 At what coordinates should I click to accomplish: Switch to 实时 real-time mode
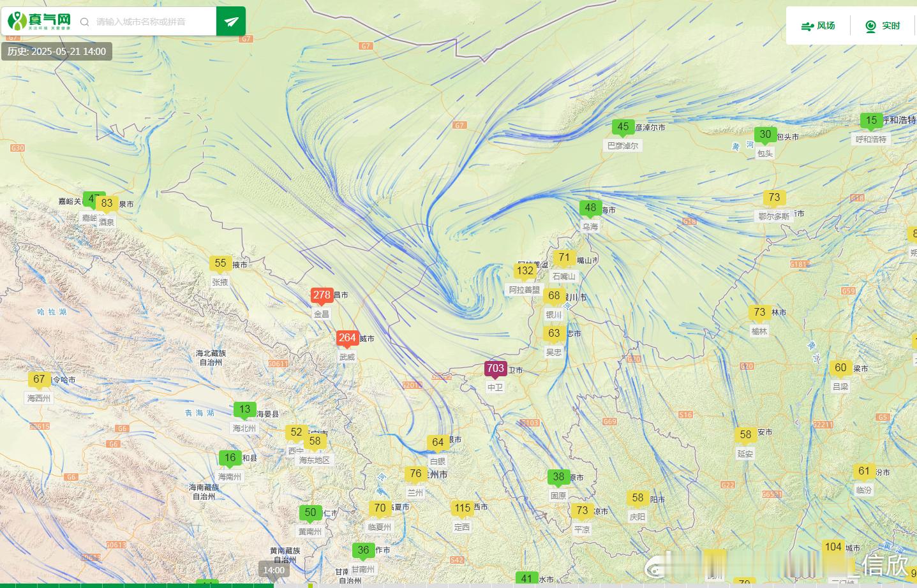[x=883, y=26]
